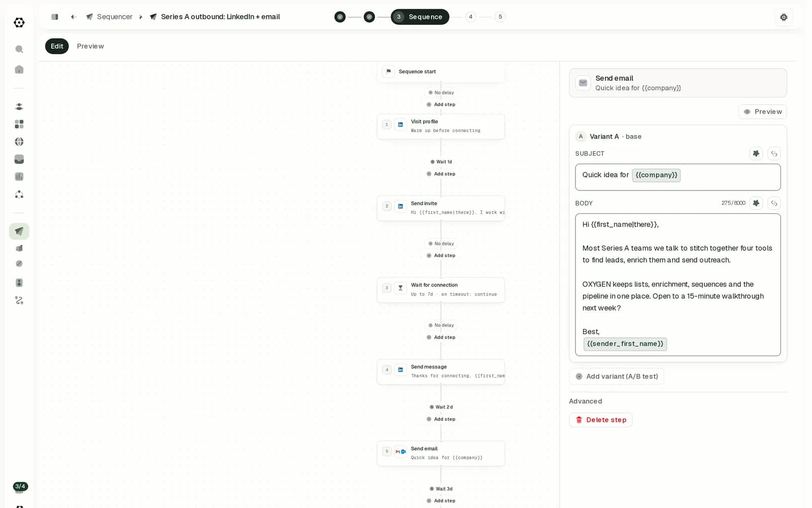Open No delay picker under Sequence start

pos(441,92)
